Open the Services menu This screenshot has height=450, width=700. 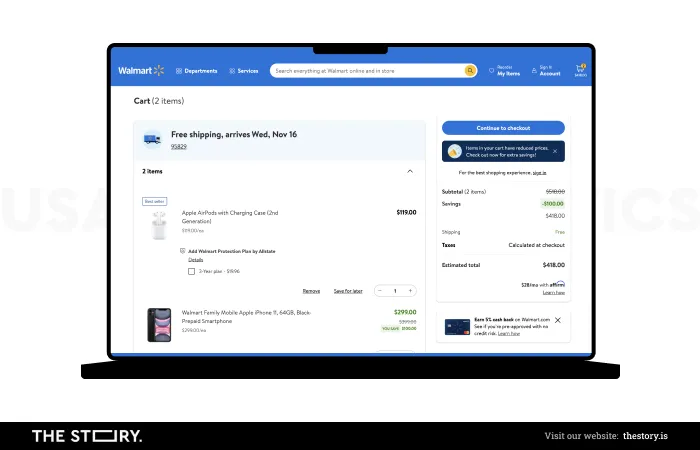(x=244, y=71)
